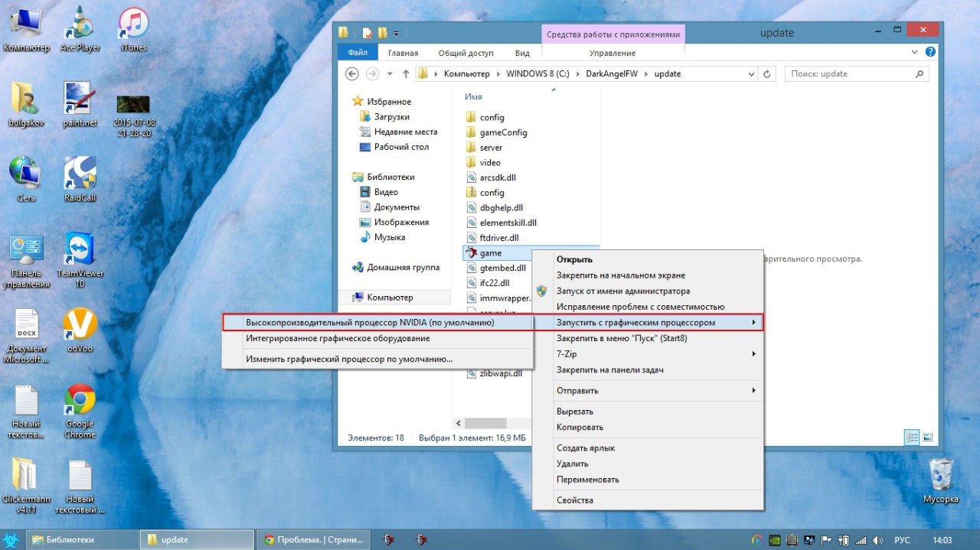Image resolution: width=980 pixels, height=550 pixels.
Task: Click the Explorer Back arrow
Action: [x=352, y=73]
